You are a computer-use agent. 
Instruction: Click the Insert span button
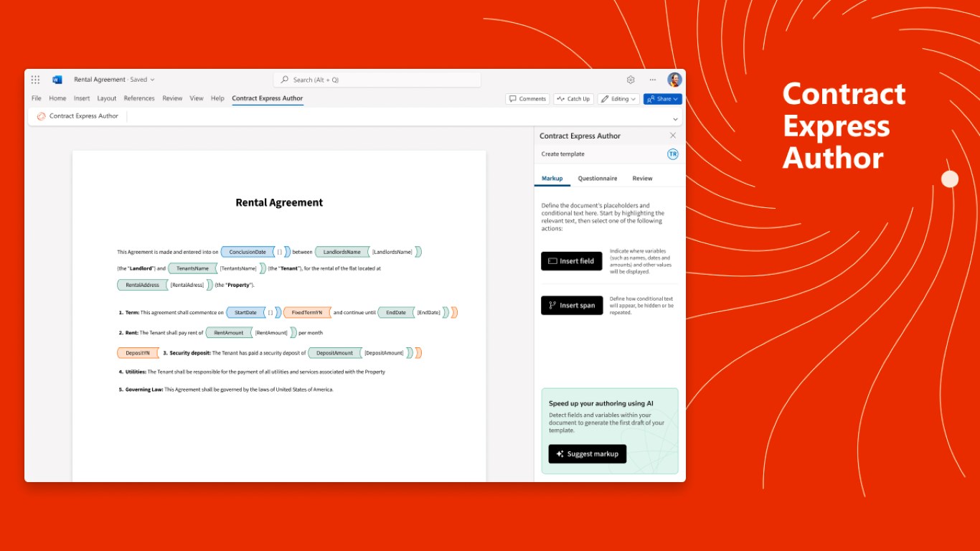[572, 306]
